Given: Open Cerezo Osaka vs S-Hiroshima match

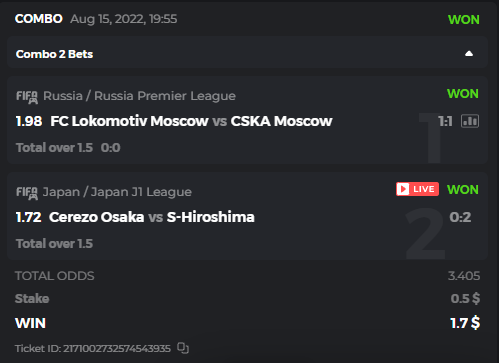Looking at the screenshot, I should point(152,217).
